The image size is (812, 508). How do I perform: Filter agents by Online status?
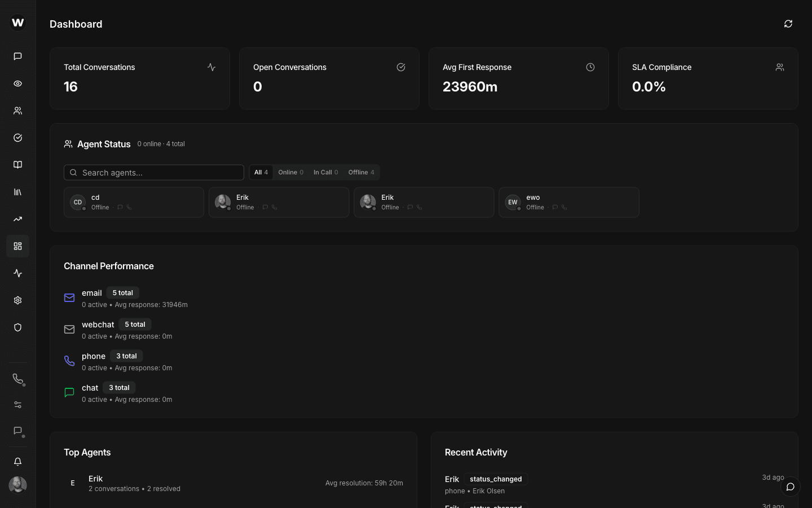click(x=290, y=172)
